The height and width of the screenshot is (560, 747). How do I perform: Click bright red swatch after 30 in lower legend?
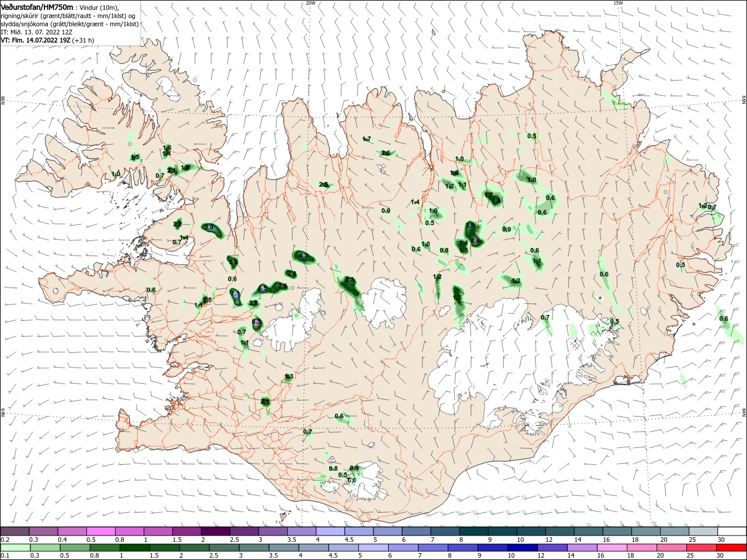732,548
